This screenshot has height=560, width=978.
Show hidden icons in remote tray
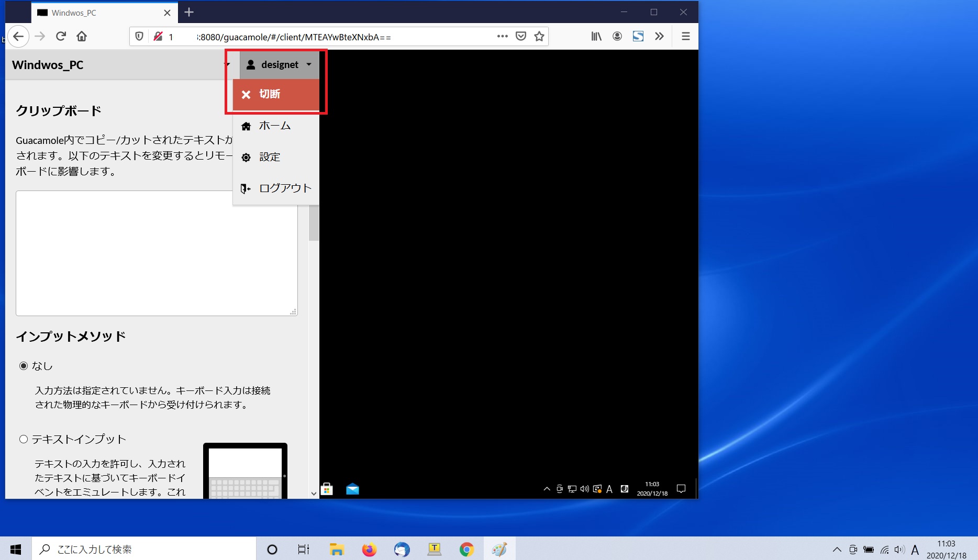pos(547,489)
